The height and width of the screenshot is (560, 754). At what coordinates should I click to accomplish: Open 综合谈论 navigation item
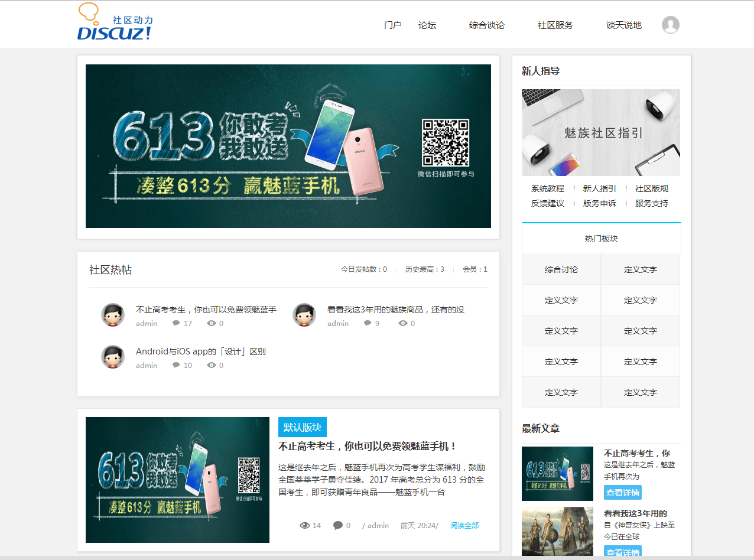487,25
